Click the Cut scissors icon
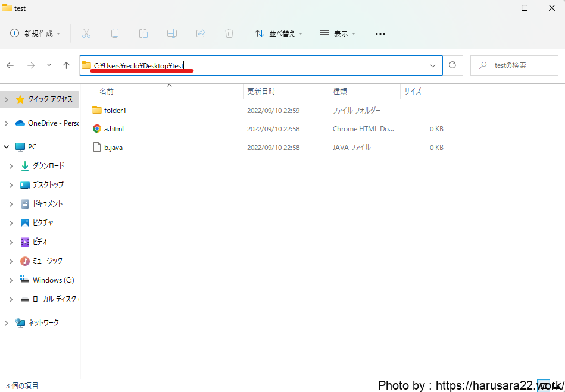565x392 pixels. (86, 34)
